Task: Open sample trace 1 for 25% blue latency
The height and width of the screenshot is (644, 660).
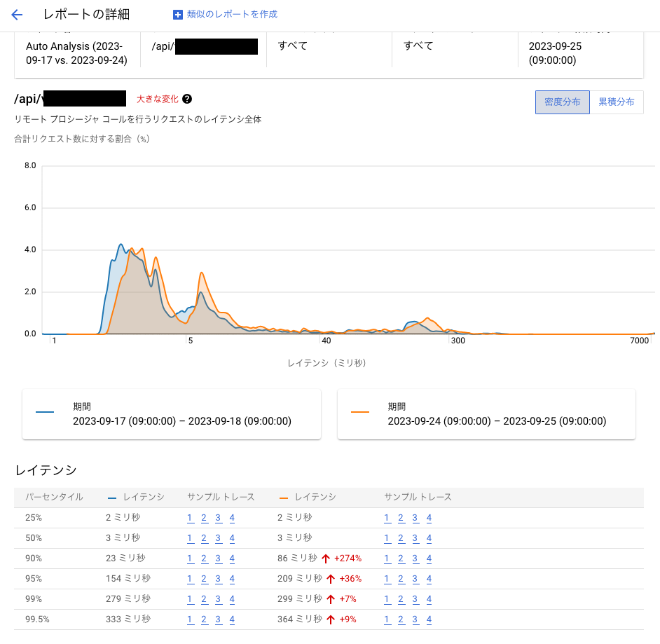Action: click(191, 518)
